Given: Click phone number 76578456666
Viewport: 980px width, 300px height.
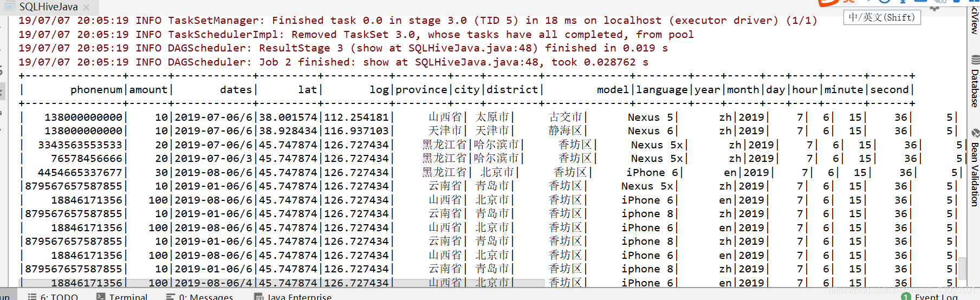Looking at the screenshot, I should point(87,159).
